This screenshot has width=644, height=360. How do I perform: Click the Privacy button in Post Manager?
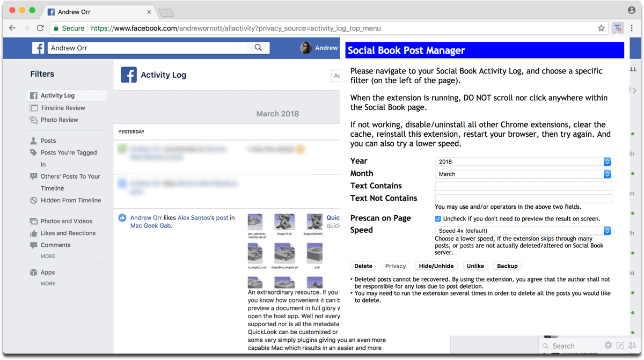(x=396, y=266)
